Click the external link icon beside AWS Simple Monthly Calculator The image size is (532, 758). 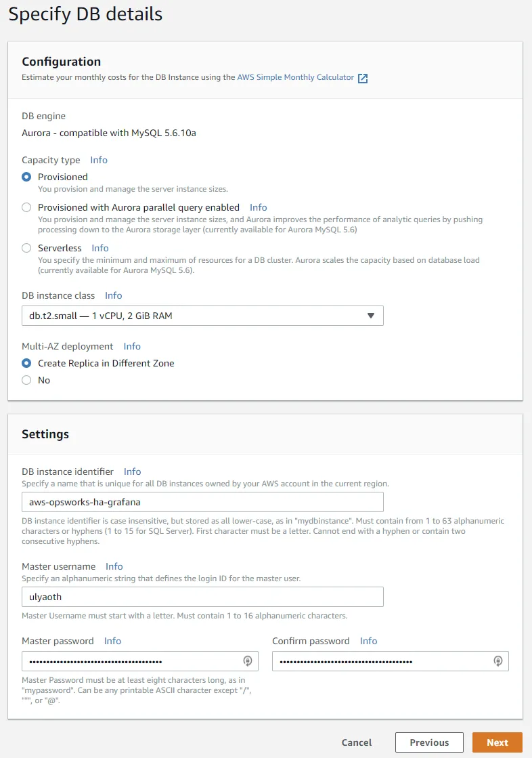(363, 78)
